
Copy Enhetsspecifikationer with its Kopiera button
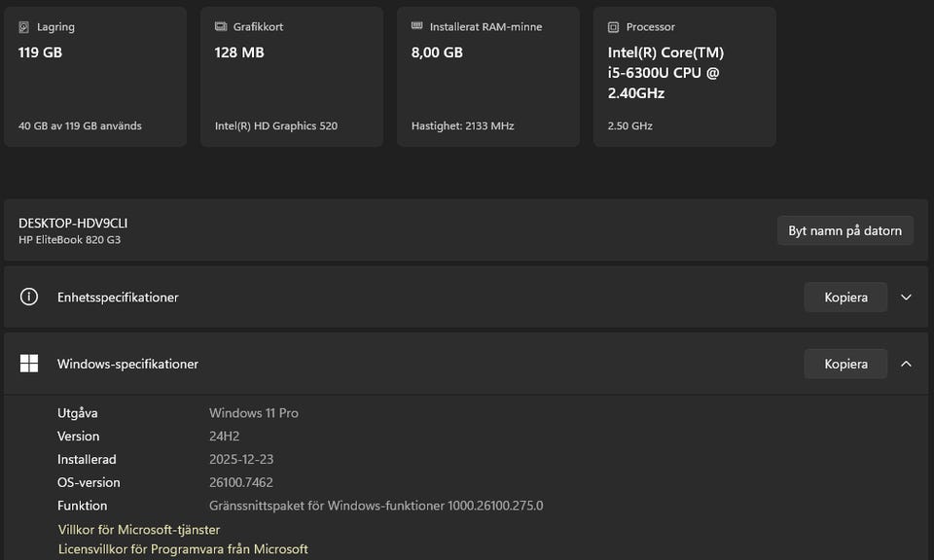click(x=845, y=297)
